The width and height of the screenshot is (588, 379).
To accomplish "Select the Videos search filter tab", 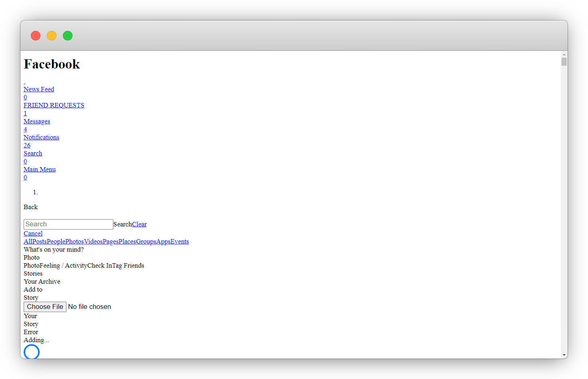I will pyautogui.click(x=93, y=242).
